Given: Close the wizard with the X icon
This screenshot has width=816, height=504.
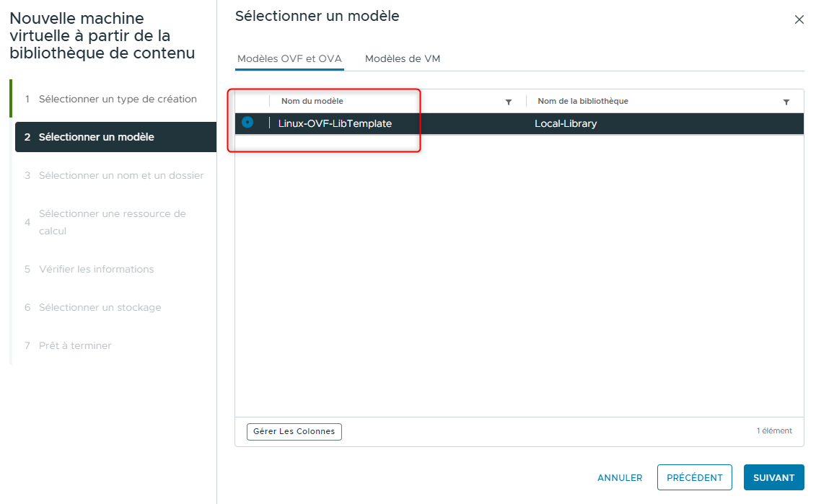Looking at the screenshot, I should 799,20.
